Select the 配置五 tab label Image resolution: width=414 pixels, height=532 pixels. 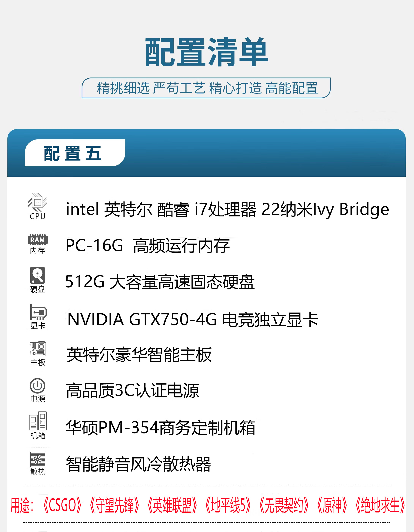click(x=73, y=154)
